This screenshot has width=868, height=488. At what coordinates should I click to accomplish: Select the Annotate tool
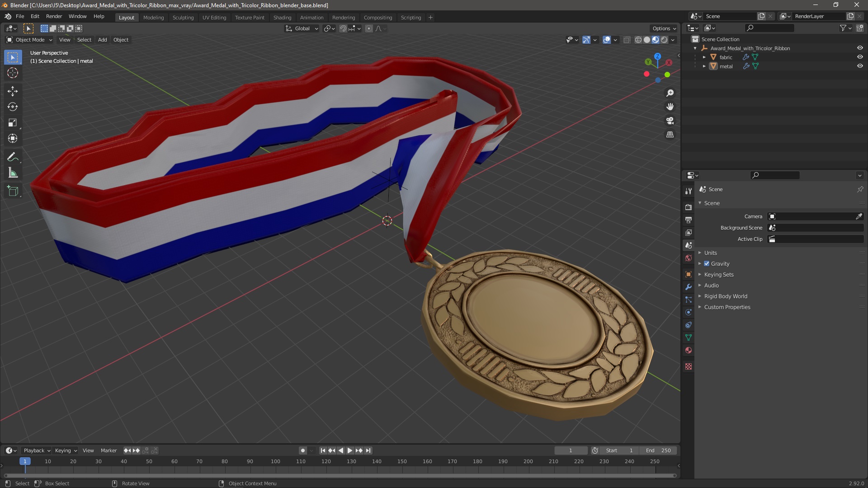tap(13, 157)
